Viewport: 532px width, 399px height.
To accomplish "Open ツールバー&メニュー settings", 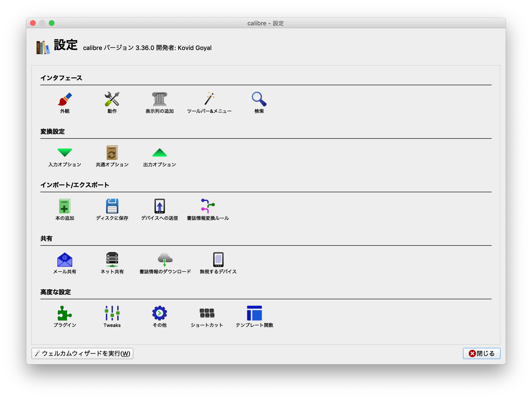I will coord(209,103).
